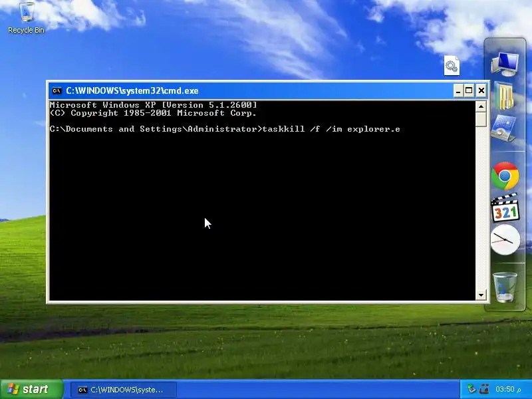Maximize the cmd.exe window
The height and width of the screenshot is (399, 532).
pyautogui.click(x=469, y=90)
